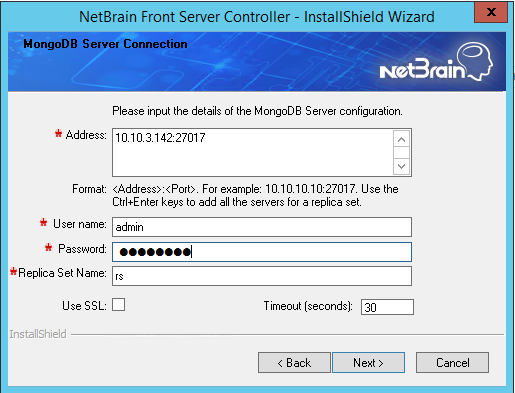Click the Use SSL label
515x393 pixels.
click(84, 306)
